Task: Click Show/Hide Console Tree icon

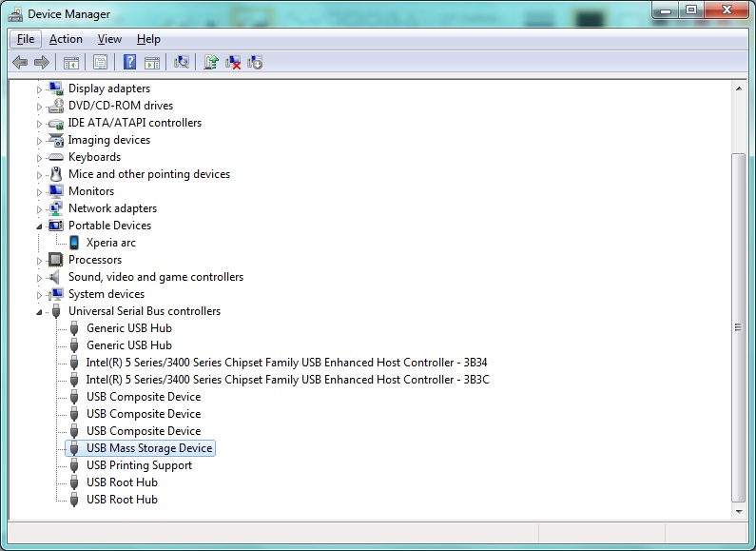Action: point(70,62)
